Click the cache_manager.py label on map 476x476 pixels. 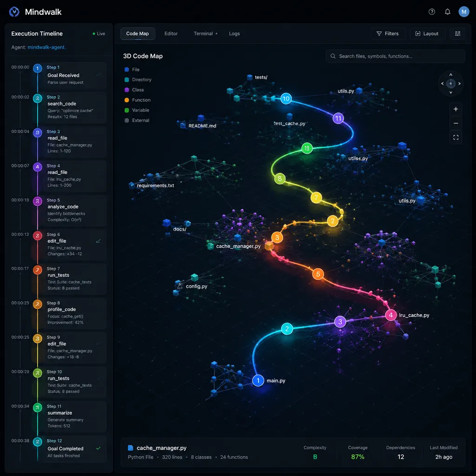click(238, 246)
